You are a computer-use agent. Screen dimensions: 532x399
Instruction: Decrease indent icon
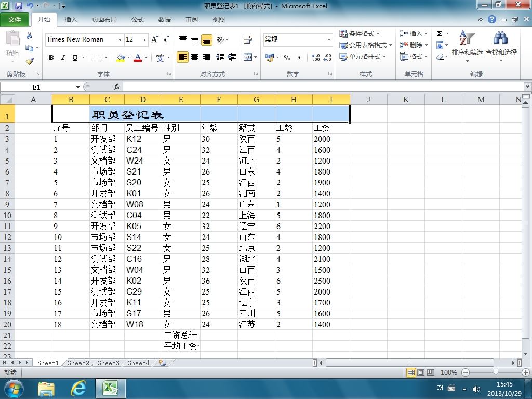pyautogui.click(x=220, y=57)
